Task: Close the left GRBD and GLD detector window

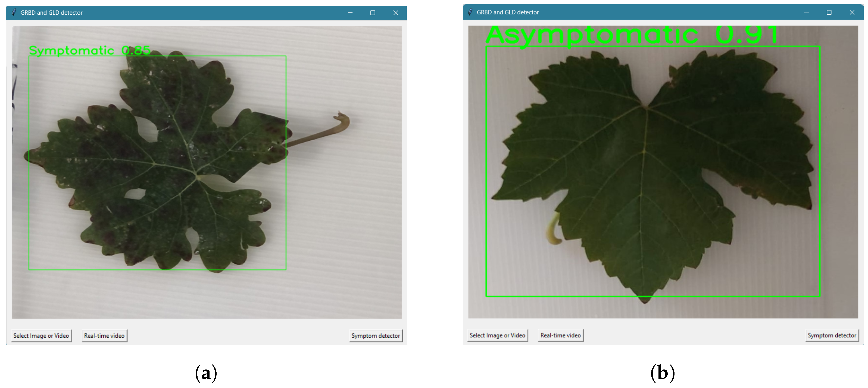Action: [396, 13]
